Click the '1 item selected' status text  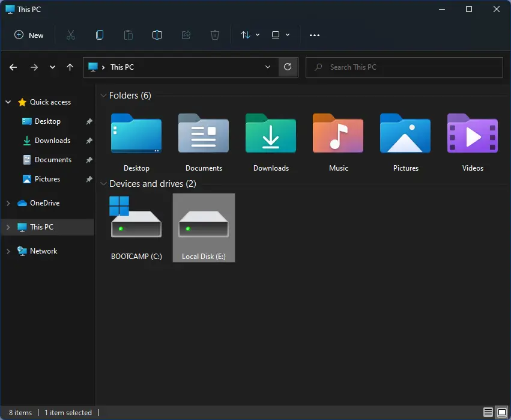(x=68, y=413)
